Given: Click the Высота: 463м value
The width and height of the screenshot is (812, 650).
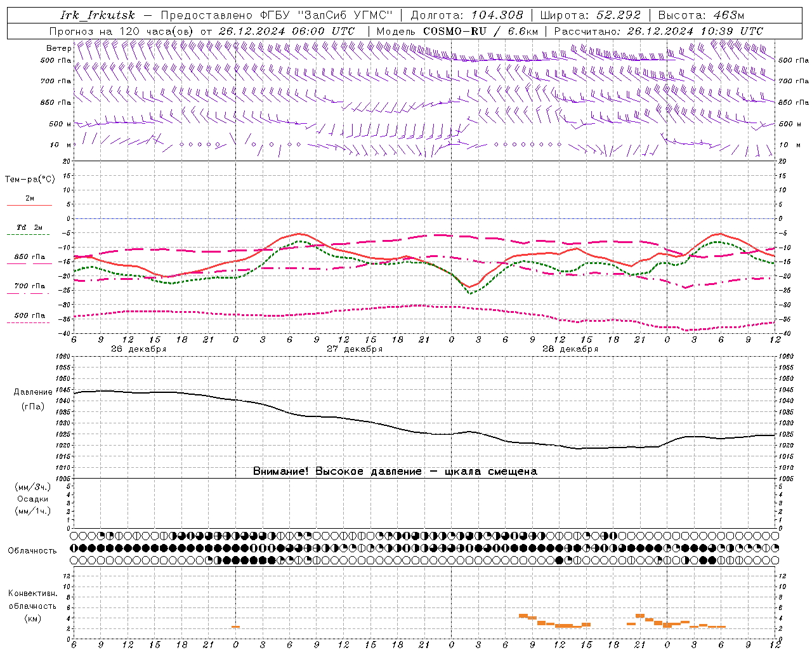Looking at the screenshot, I should pyautogui.click(x=701, y=15).
